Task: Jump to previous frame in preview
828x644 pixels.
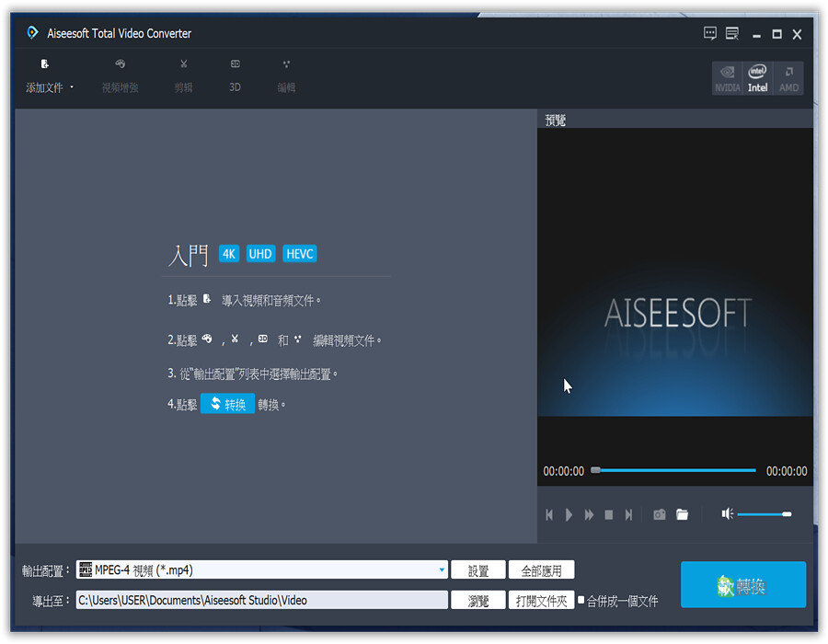Action: [x=549, y=514]
